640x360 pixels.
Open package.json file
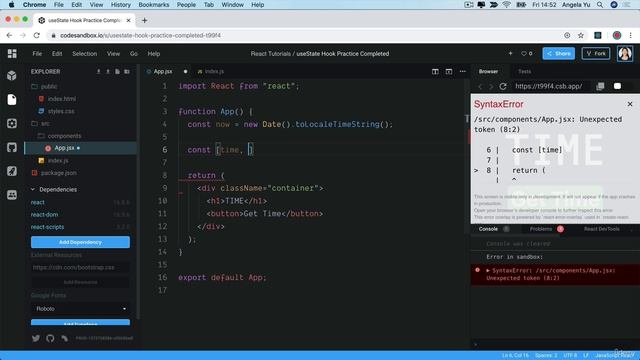point(58,173)
